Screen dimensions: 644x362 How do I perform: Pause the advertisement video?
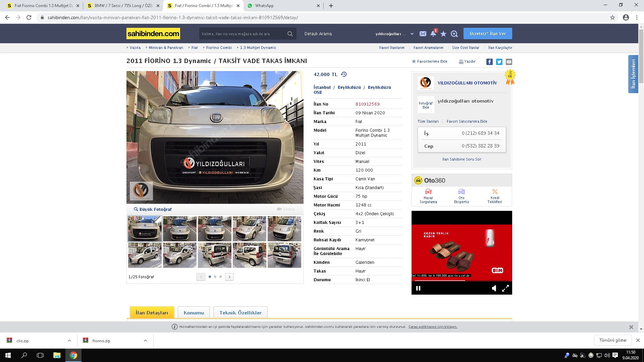coord(418,288)
